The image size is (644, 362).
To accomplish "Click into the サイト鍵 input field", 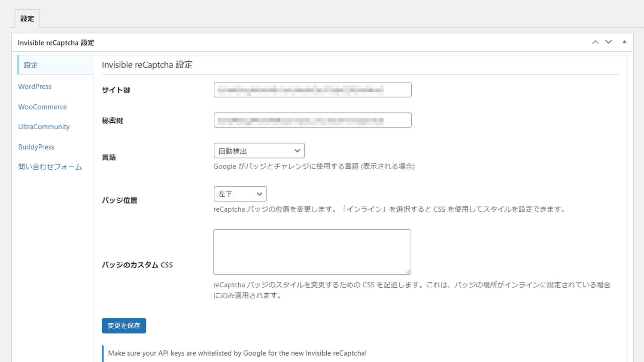I will tap(312, 90).
